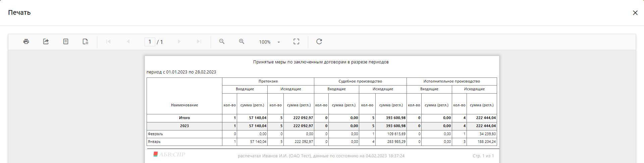Click the period text 01.01.2023 по 28.02.2023

191,72
